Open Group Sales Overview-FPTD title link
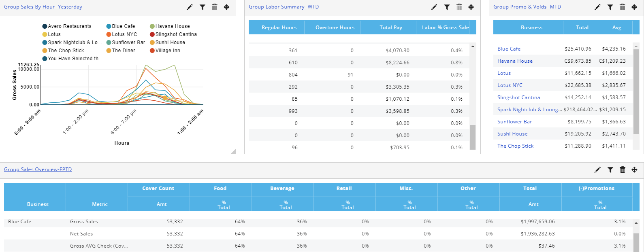 point(38,169)
